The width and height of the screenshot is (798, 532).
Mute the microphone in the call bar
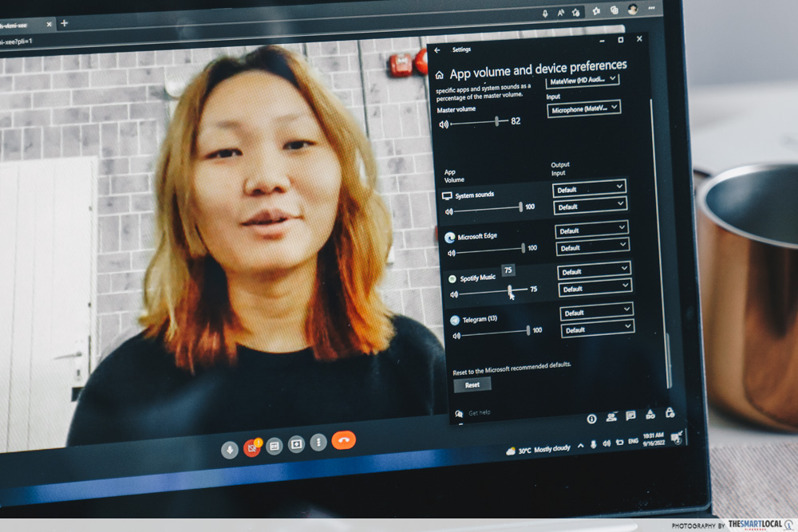[x=230, y=450]
